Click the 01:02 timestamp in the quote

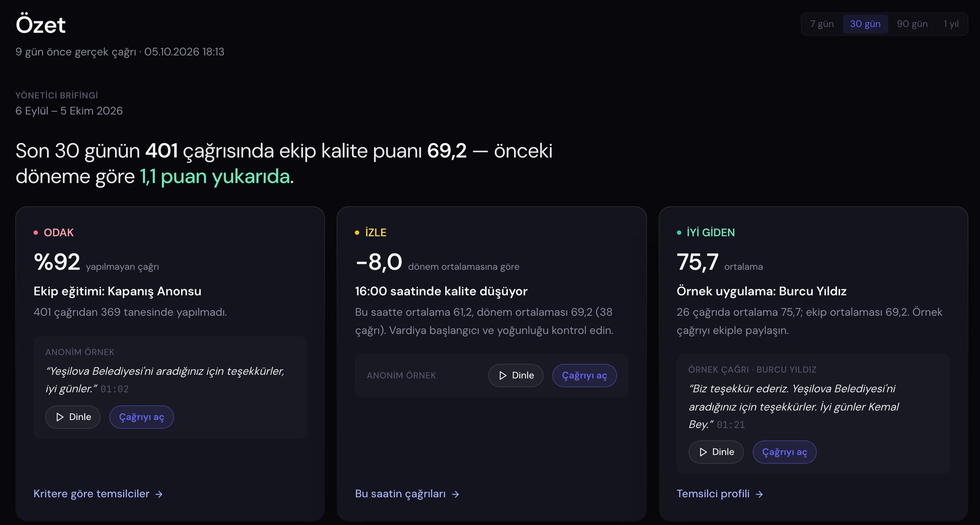tap(115, 389)
